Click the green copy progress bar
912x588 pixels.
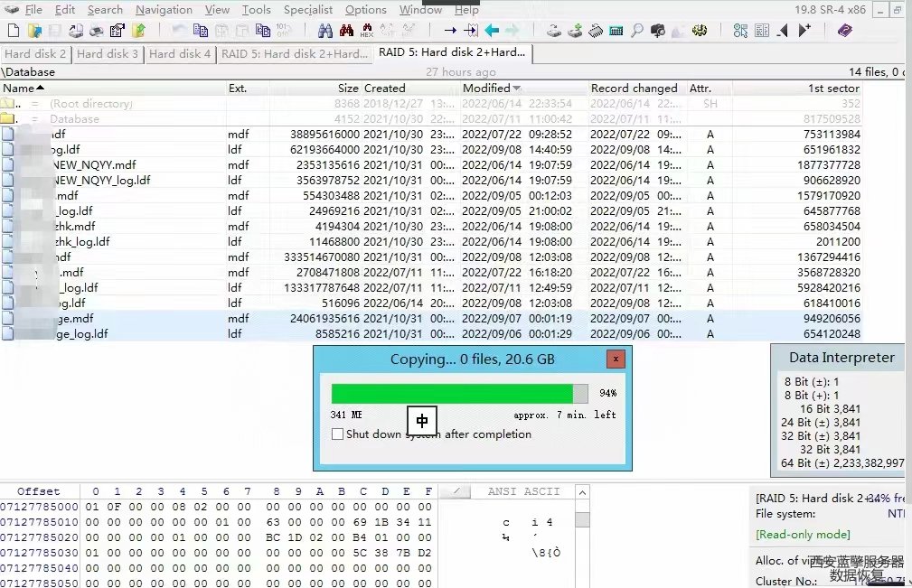(x=452, y=394)
